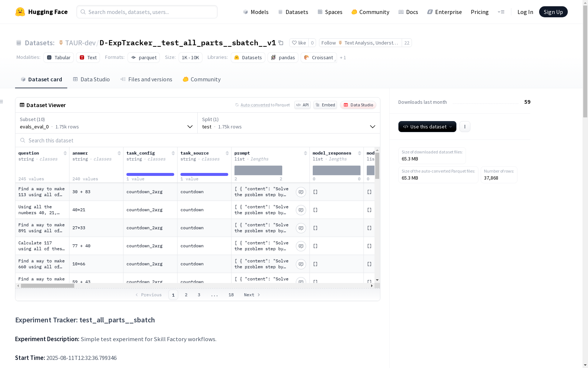The image size is (588, 368).
Task: Expand the Split test dropdown
Action: [x=289, y=123]
